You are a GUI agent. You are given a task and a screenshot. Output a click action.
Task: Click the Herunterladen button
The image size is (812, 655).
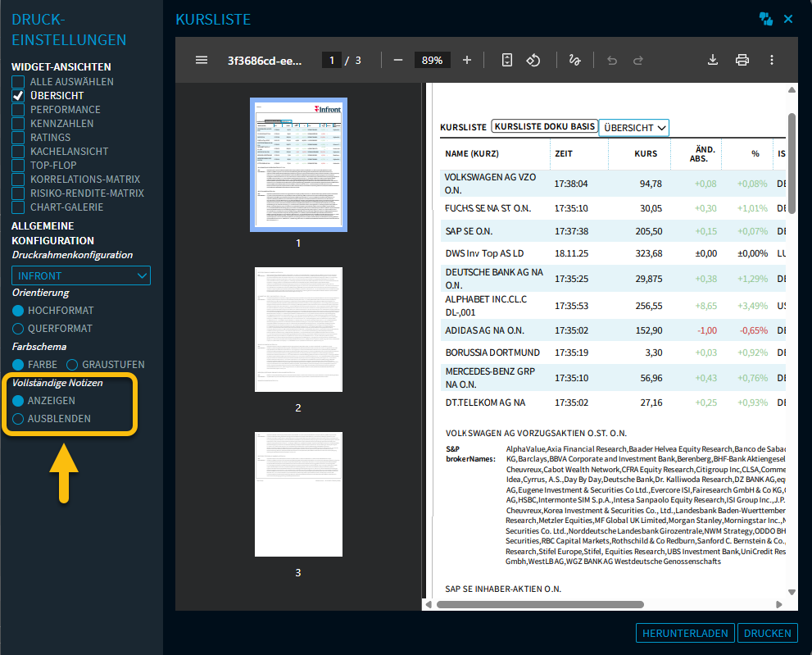pyautogui.click(x=684, y=633)
